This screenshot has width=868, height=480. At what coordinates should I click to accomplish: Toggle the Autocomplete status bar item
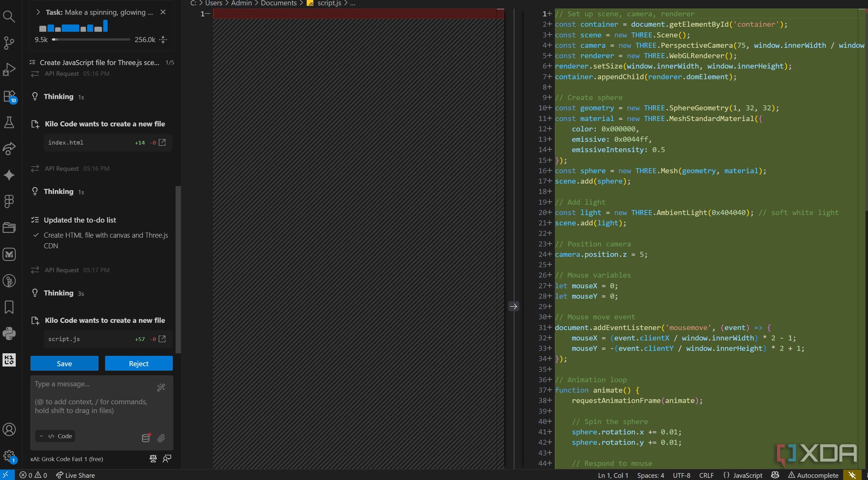814,475
